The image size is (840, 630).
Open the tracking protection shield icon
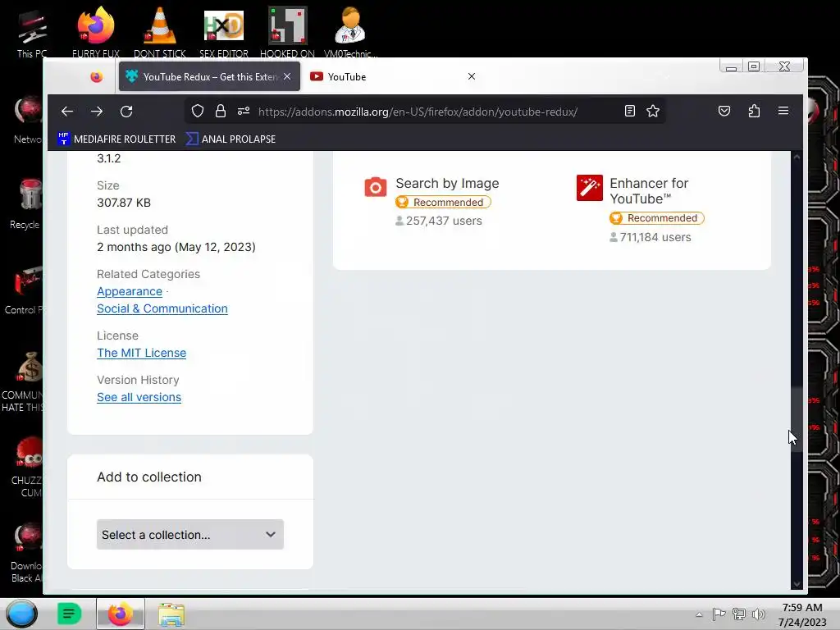198,111
